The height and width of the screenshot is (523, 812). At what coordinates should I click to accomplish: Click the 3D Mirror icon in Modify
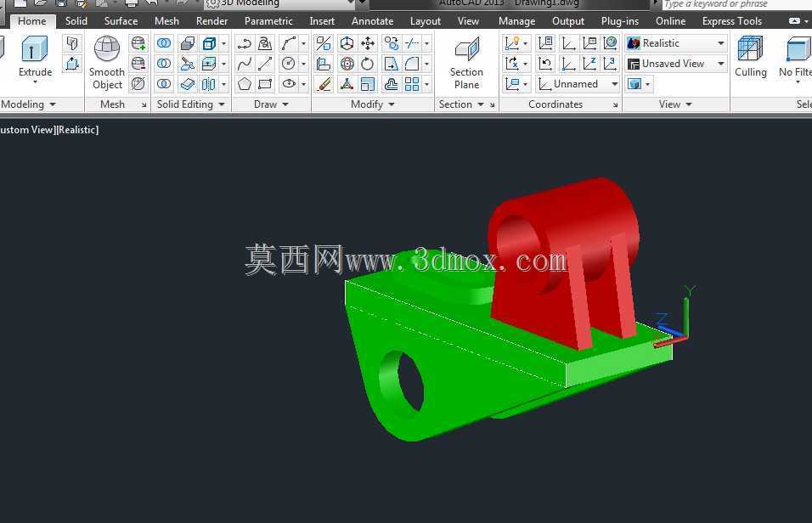coord(324,43)
